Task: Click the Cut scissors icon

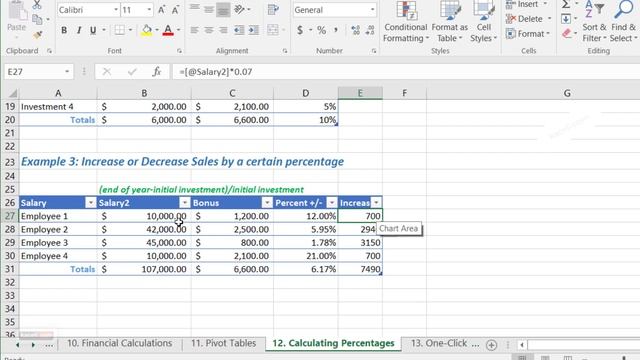Action: [x=37, y=4]
